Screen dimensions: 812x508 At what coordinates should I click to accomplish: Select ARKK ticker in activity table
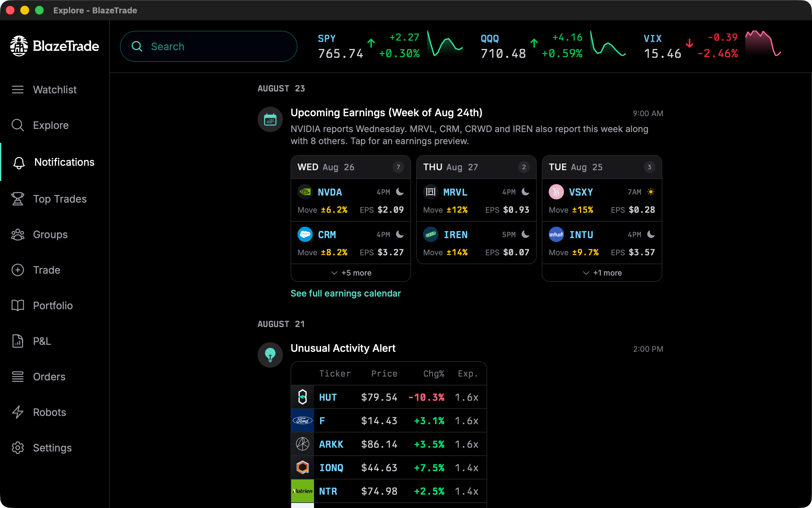coord(331,444)
